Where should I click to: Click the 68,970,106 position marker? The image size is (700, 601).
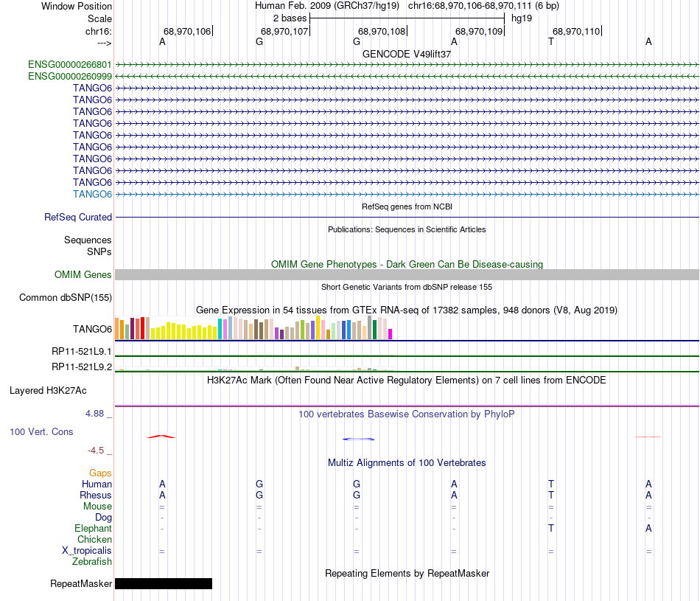coord(188,31)
